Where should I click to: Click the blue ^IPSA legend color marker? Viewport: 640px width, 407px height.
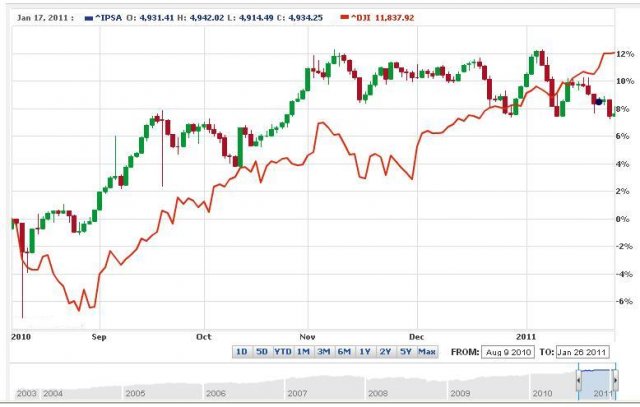click(89, 18)
